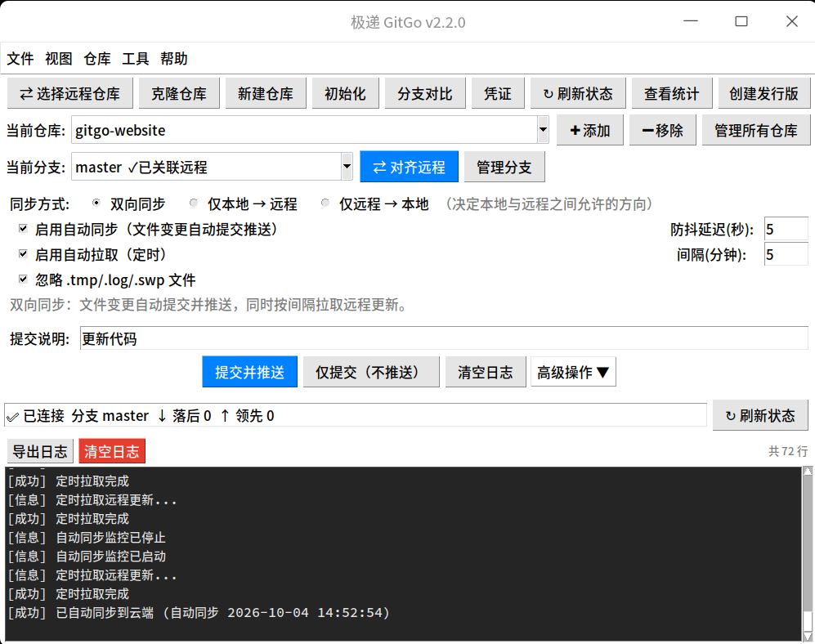
Task: Click the 初始化 button
Action: [345, 93]
